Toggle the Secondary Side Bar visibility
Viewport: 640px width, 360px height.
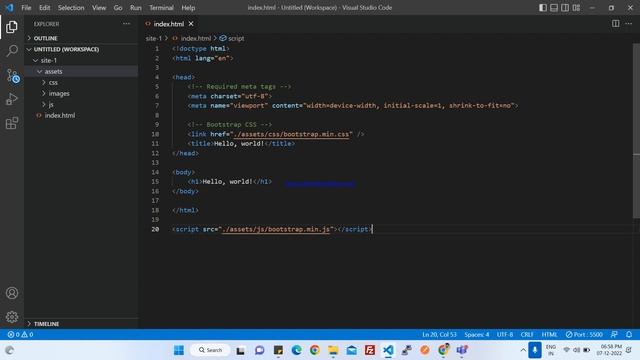point(565,7)
